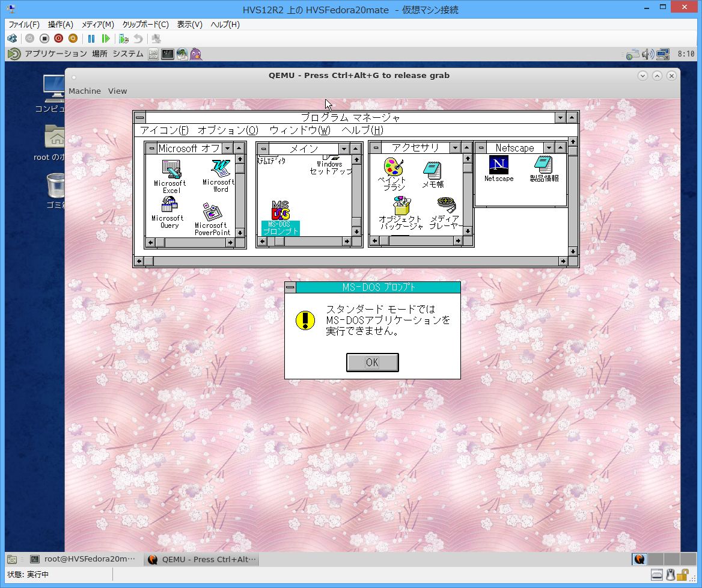Screen dimensions: 702x588
Task: Open QEMU Machine menu
Action: click(85, 91)
